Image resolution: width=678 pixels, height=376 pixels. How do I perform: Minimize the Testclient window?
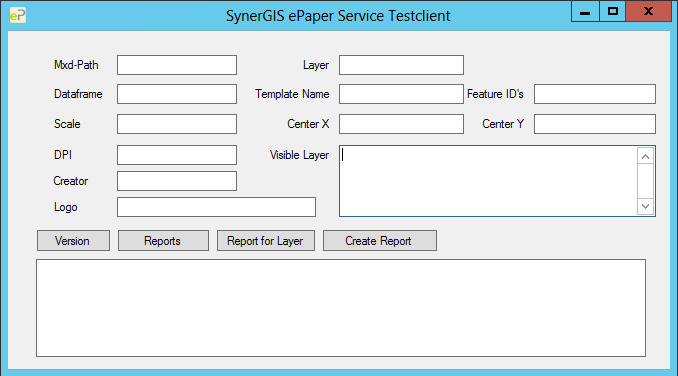point(585,11)
